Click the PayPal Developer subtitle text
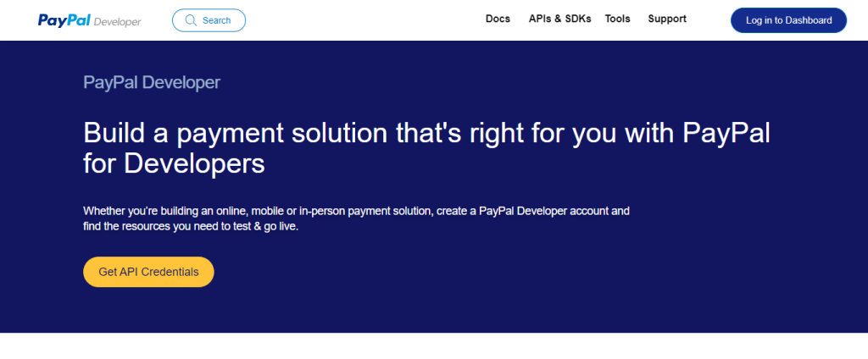The image size is (868, 359). 152,82
